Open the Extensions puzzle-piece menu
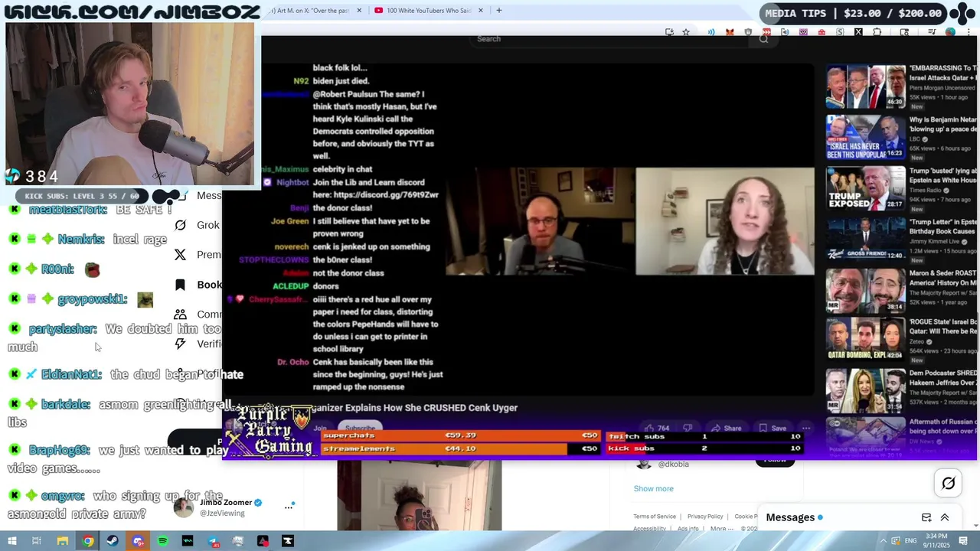The height and width of the screenshot is (551, 980). [877, 32]
